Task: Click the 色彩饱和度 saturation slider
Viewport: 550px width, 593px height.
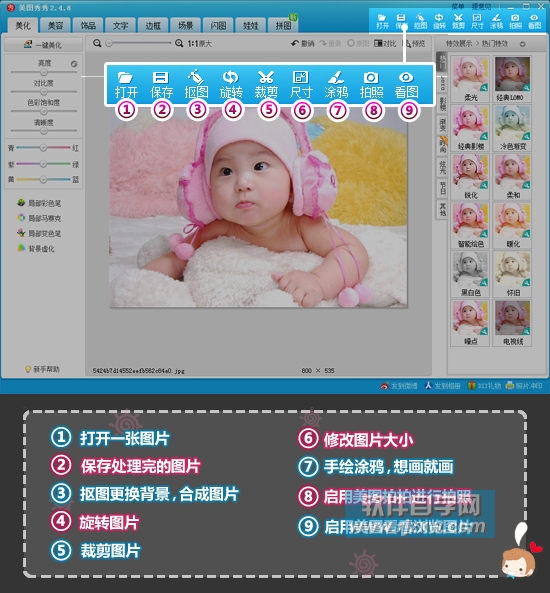Action: [x=44, y=111]
